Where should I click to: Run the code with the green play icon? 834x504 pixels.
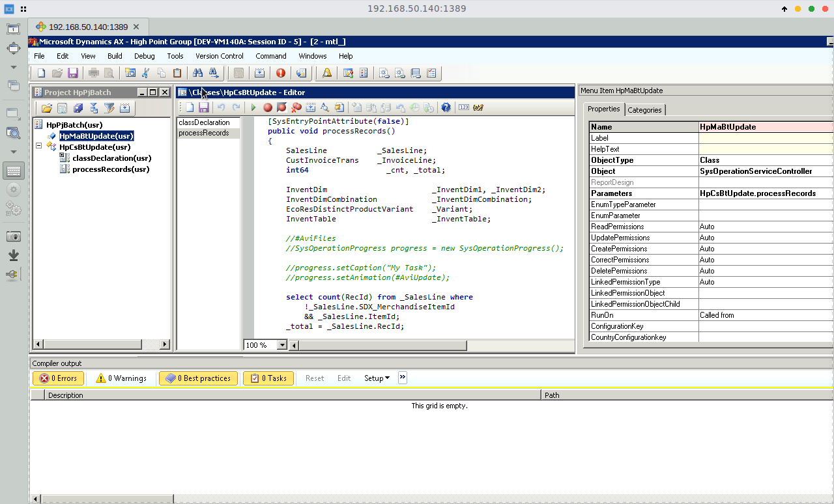point(253,107)
